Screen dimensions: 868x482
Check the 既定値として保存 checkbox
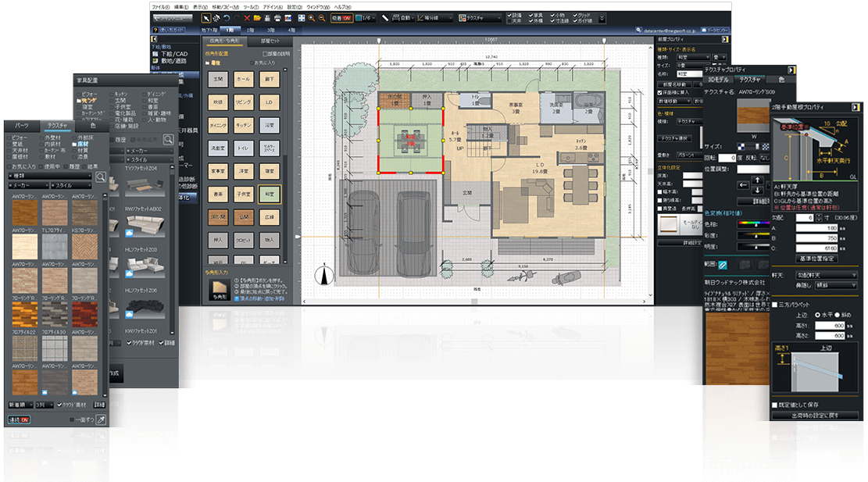(775, 405)
